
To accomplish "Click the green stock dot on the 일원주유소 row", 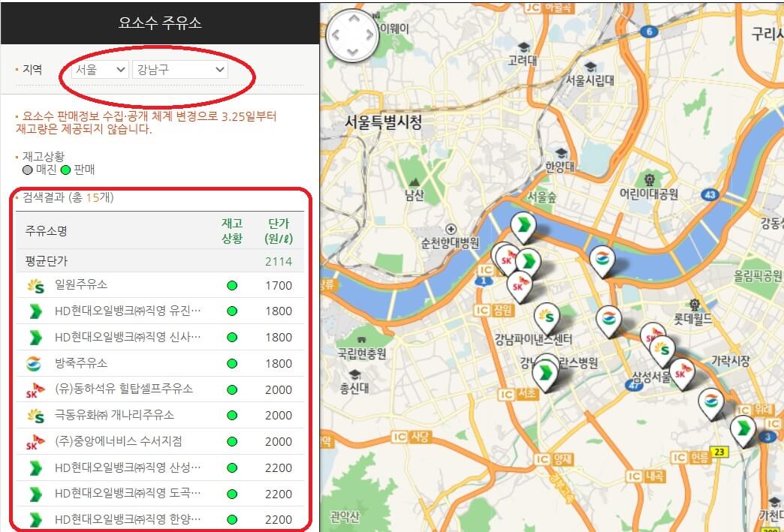I will [x=233, y=285].
